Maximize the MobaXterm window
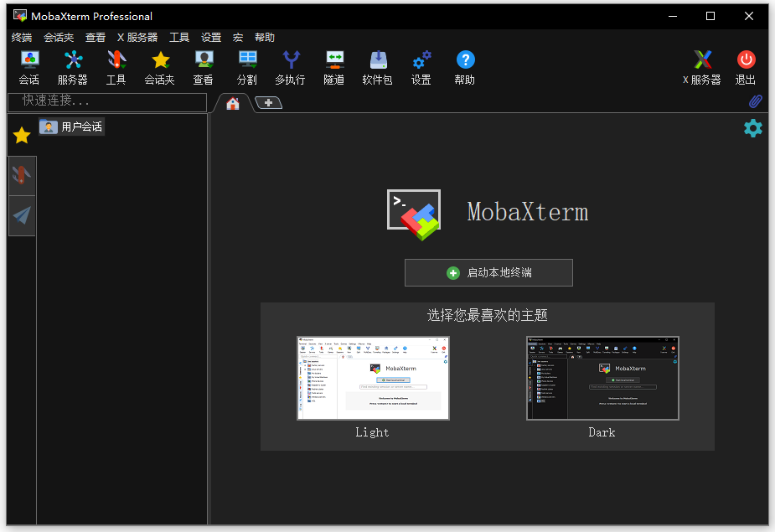 710,16
